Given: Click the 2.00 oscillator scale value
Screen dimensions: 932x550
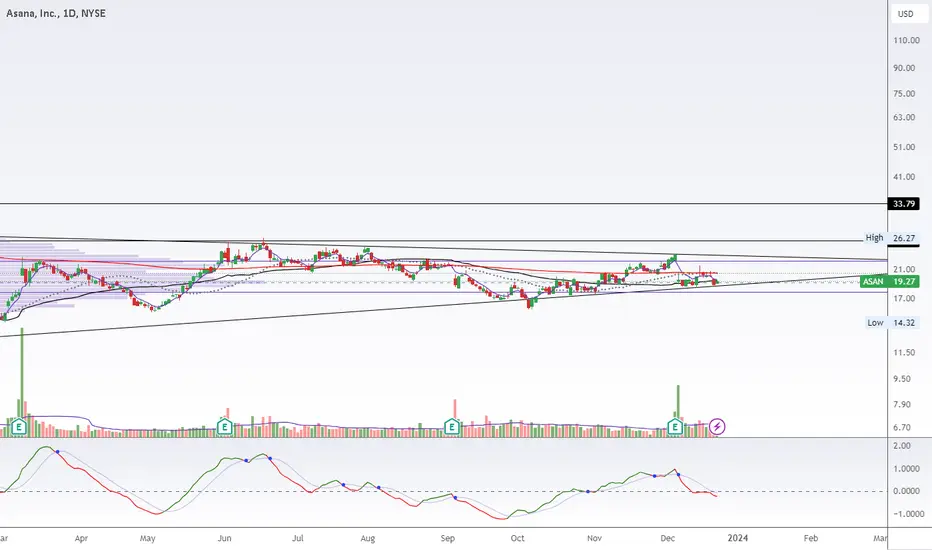Looking at the screenshot, I should 902,446.
